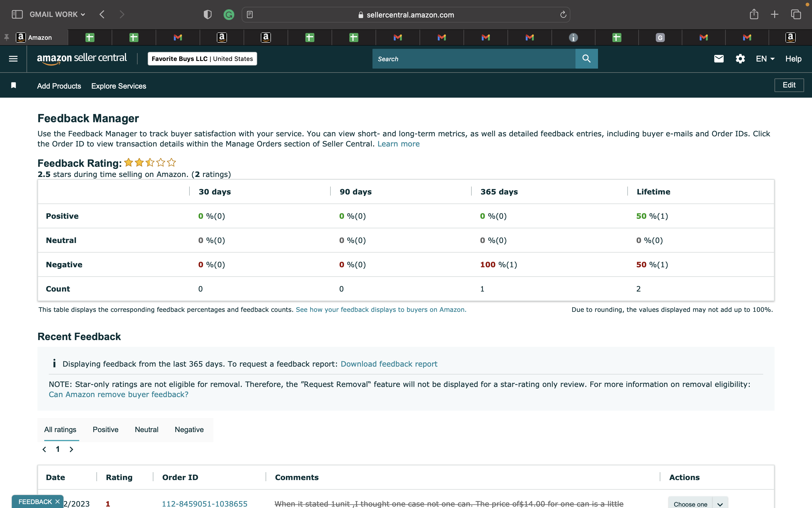This screenshot has height=508, width=812.
Task: Click the 'Actions' column header
Action: point(685,478)
